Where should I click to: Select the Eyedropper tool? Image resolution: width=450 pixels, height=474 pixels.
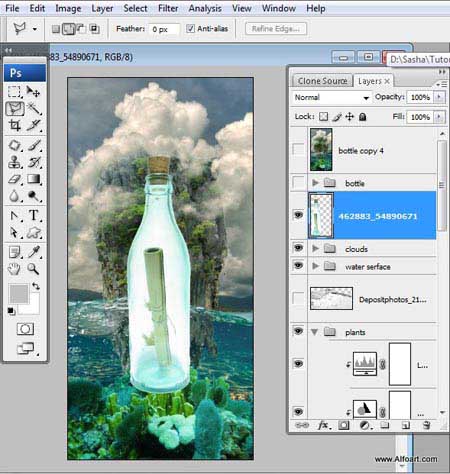34,252
